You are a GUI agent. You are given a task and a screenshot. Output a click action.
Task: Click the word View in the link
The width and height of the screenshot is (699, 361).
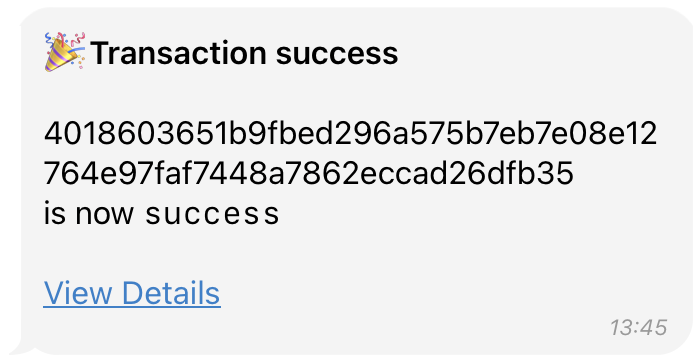coord(78,293)
